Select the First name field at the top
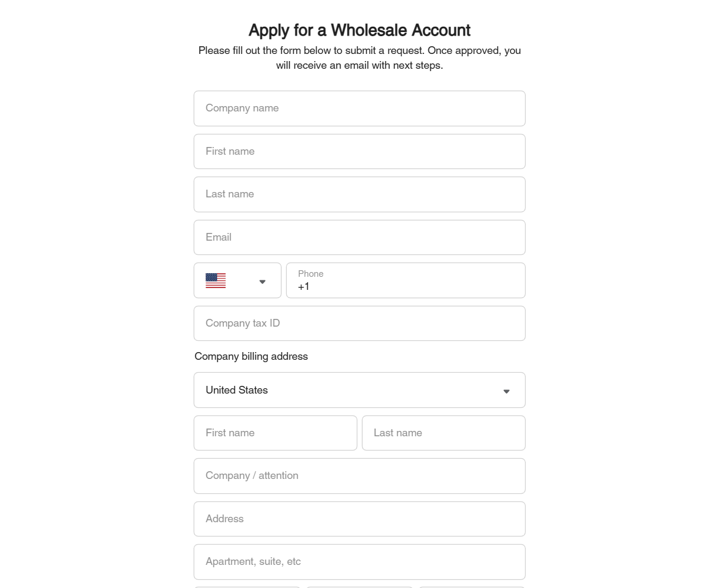Screen dimensions: 724x588 pos(359,151)
